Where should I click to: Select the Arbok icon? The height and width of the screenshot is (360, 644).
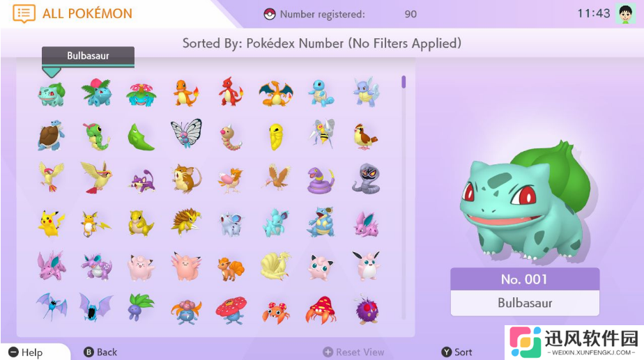click(366, 178)
